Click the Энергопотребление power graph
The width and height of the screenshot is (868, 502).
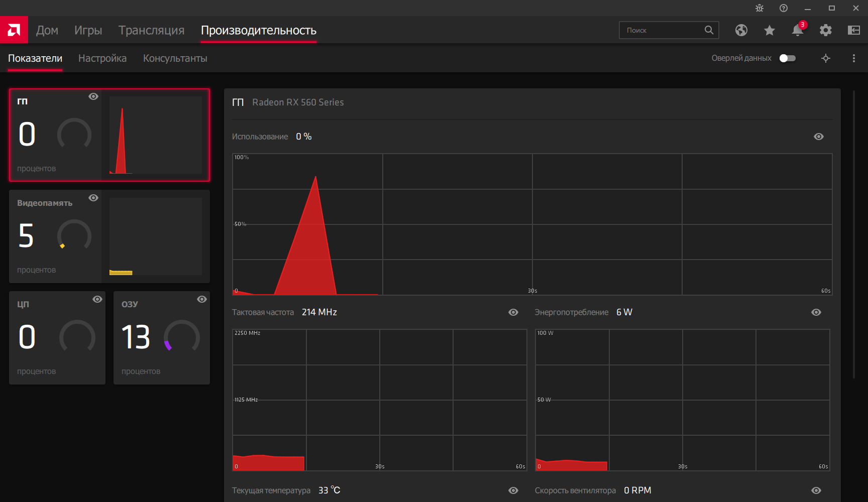(682, 400)
